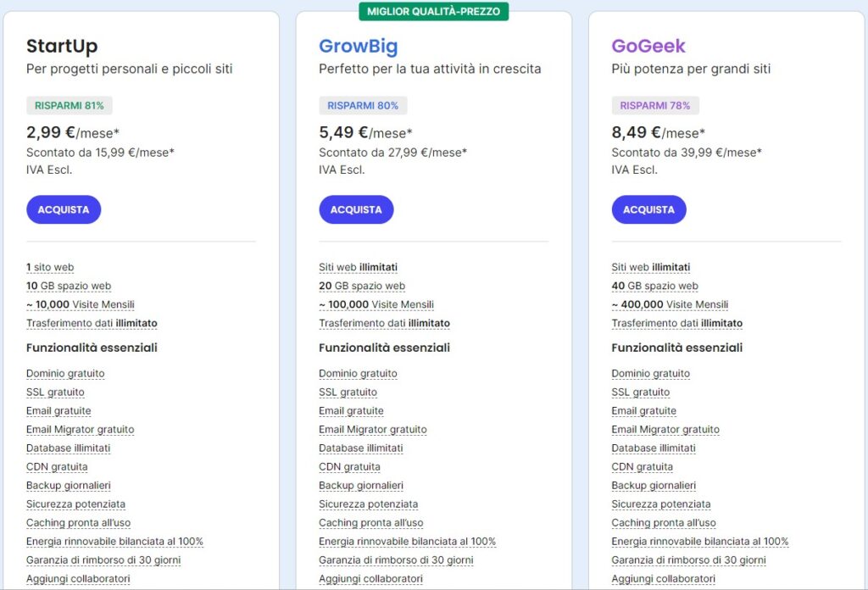The width and height of the screenshot is (868, 590).
Task: Click the 'RISPARMI 78%' badge
Action: pos(655,106)
